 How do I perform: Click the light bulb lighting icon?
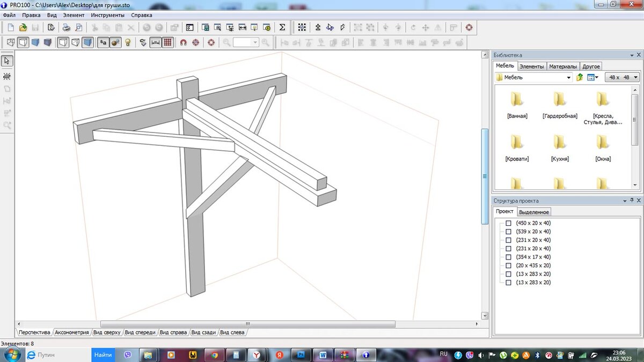[x=128, y=42]
